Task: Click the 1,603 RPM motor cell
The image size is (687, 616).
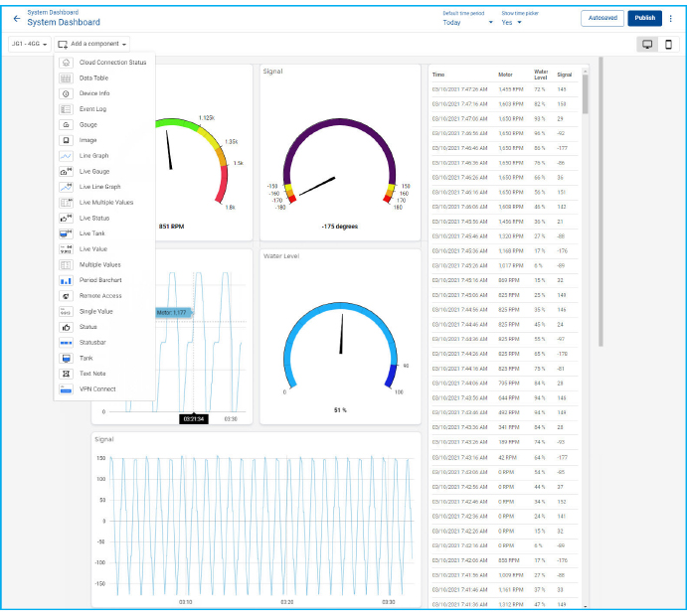Action: (511, 104)
